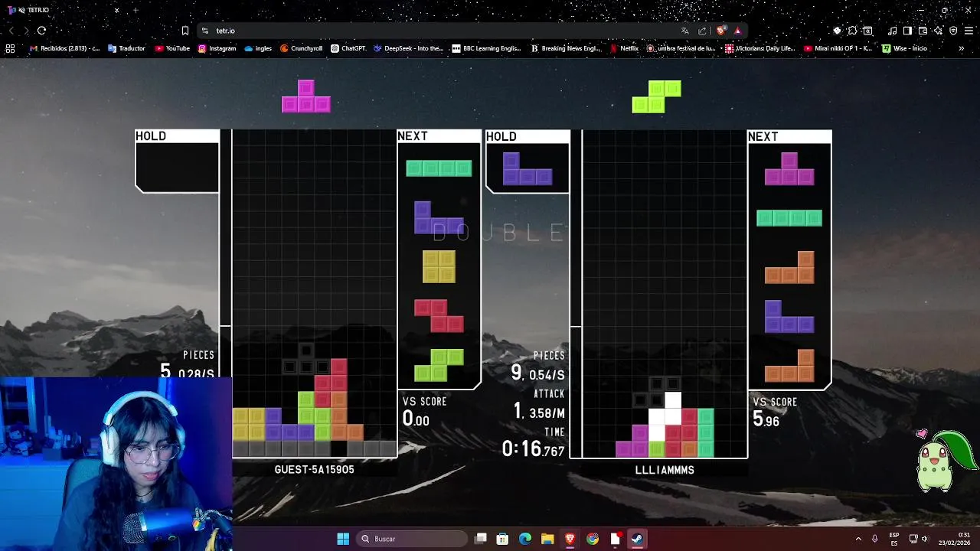
Task: Click the LLLIAMMMS player name
Action: [665, 471]
